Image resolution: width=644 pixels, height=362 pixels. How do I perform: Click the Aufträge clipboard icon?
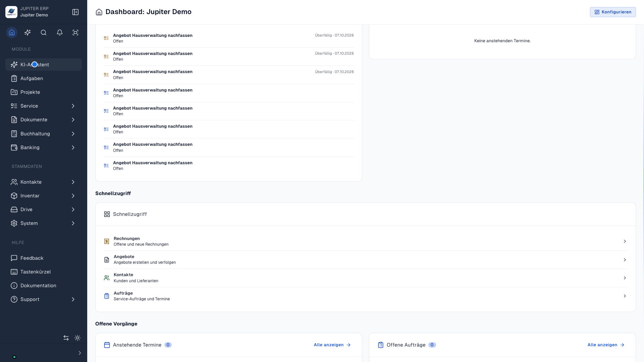point(107,296)
